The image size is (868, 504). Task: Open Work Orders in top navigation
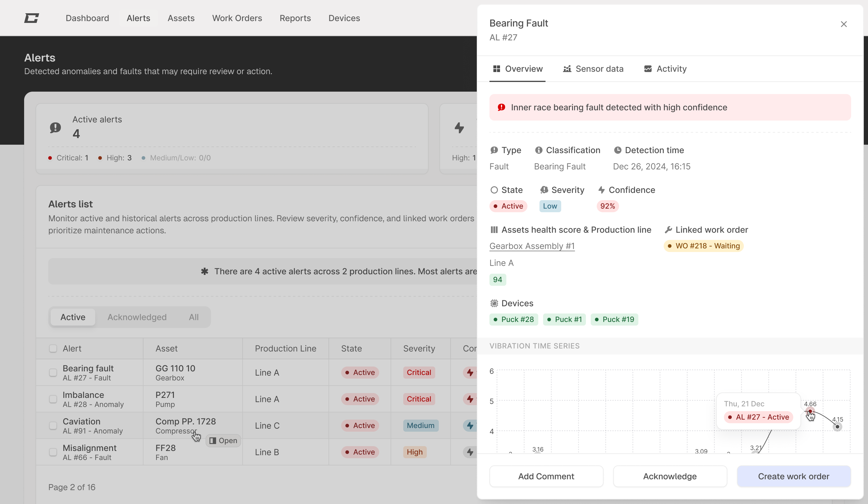(237, 18)
